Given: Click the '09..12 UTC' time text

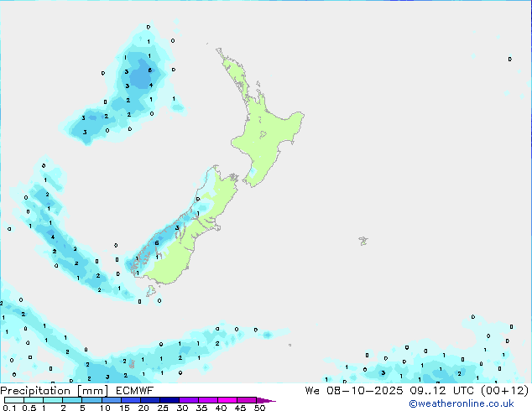Looking at the screenshot, I should [442, 391].
